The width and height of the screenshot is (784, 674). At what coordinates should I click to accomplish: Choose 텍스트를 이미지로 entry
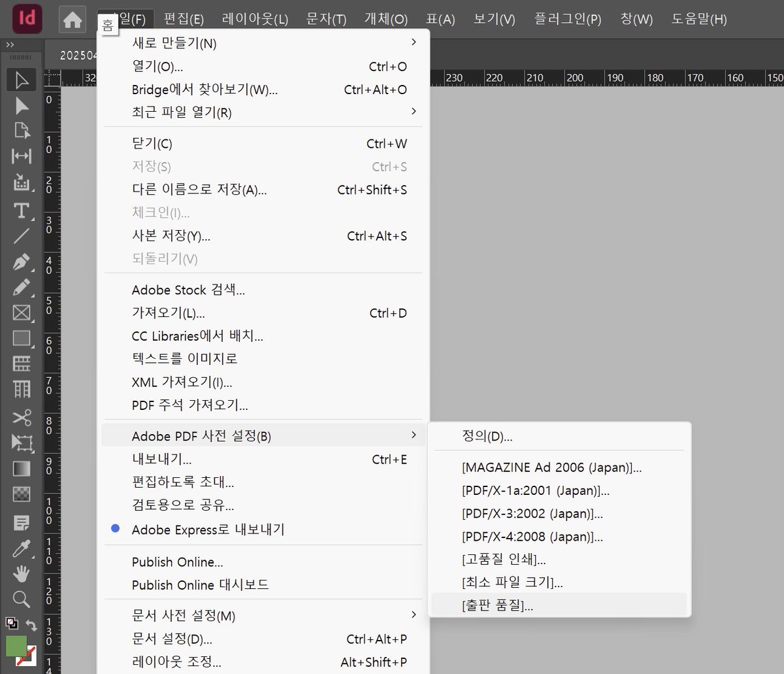point(263,359)
